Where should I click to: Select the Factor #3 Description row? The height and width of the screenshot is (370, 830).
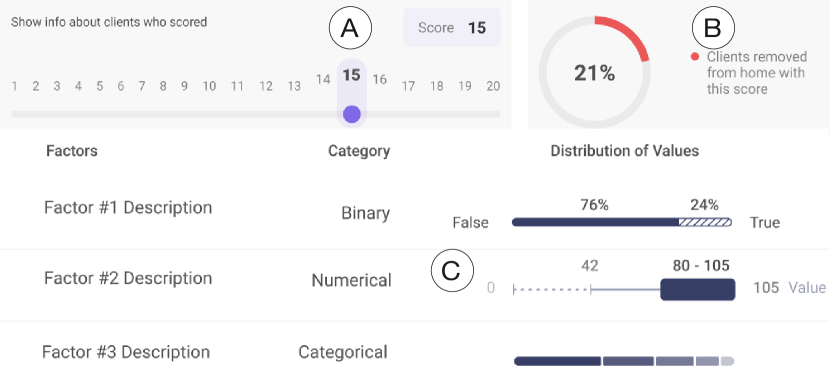tap(415, 351)
